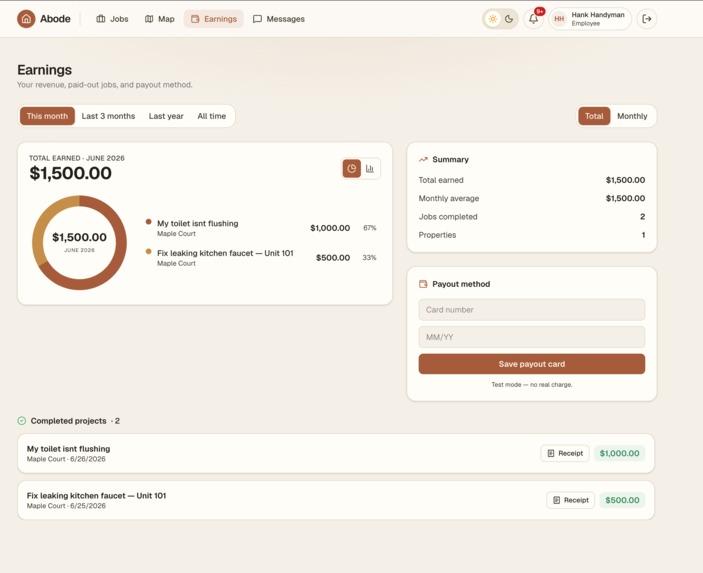This screenshot has width=703, height=573.
Task: Select the Last 3 months range
Action: tap(108, 116)
